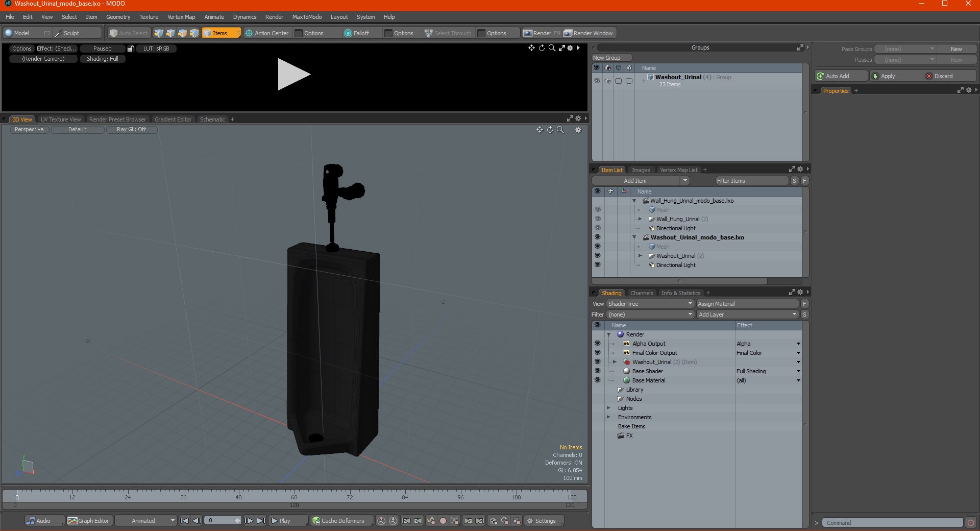Image resolution: width=980 pixels, height=531 pixels.
Task: Toggle visibility of Base Material layer
Action: (597, 380)
